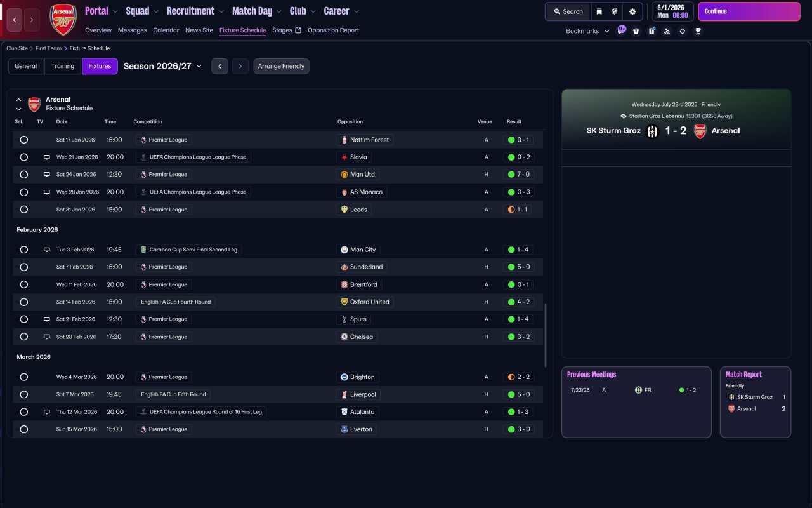Click the stadium icon next to Stadion Graz Liebenau
Screen dimensions: 812x508
pos(624,116)
